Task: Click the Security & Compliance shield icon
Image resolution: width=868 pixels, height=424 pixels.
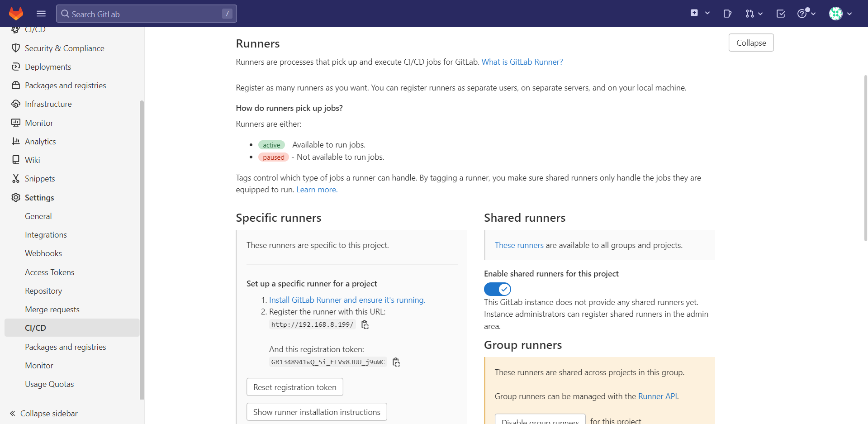Action: (x=16, y=48)
